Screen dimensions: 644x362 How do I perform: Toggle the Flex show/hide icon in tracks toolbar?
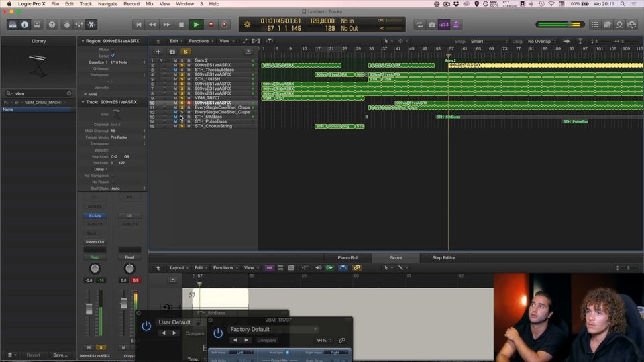point(256,41)
